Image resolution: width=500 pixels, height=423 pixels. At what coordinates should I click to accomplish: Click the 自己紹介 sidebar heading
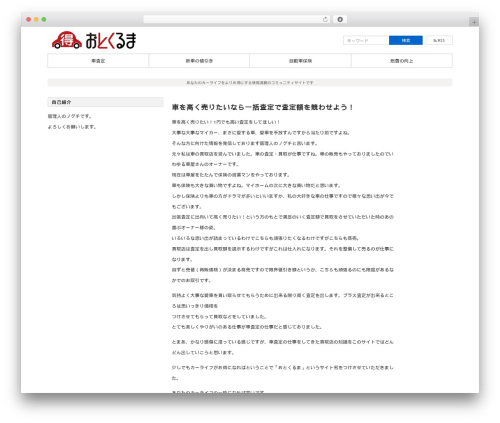pyautogui.click(x=105, y=102)
